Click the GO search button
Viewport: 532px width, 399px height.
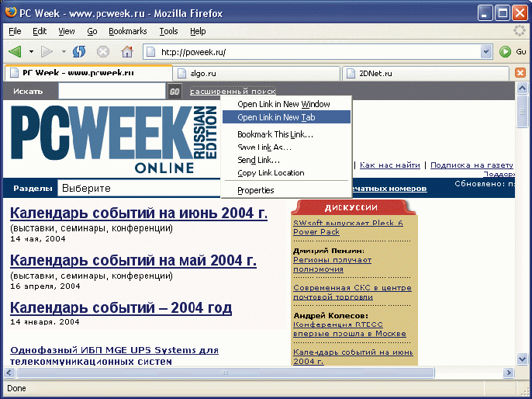coord(174,92)
